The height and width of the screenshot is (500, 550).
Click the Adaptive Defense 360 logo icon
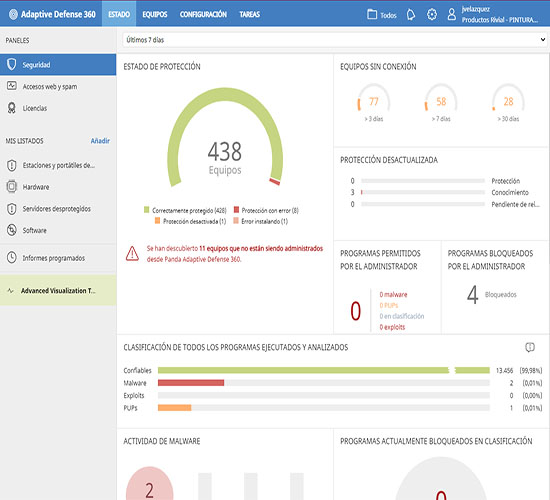click(13, 14)
